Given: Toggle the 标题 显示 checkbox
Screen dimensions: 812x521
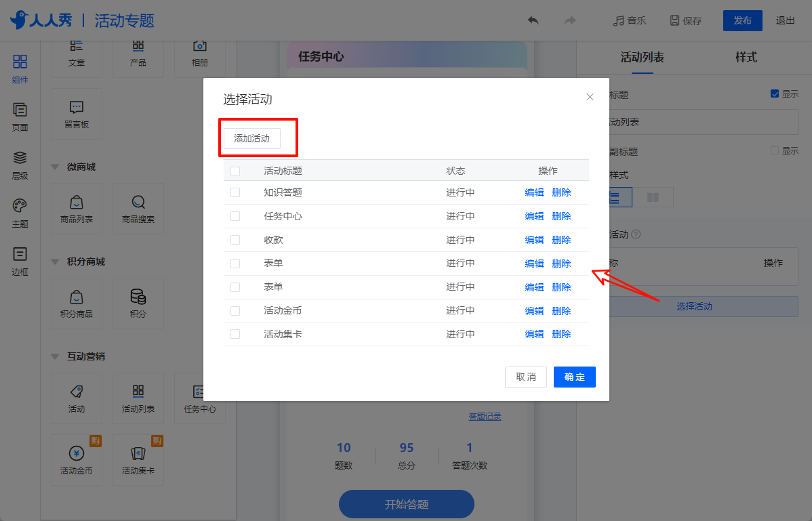Looking at the screenshot, I should pos(775,93).
